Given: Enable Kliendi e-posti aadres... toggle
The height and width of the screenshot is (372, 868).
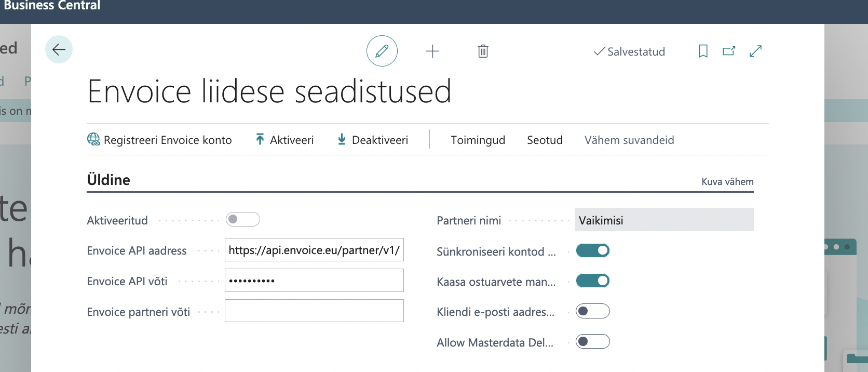Looking at the screenshot, I should [593, 311].
